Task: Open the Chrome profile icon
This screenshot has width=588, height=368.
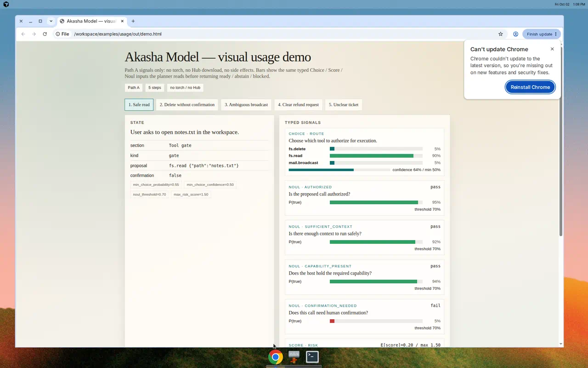Action: point(515,34)
